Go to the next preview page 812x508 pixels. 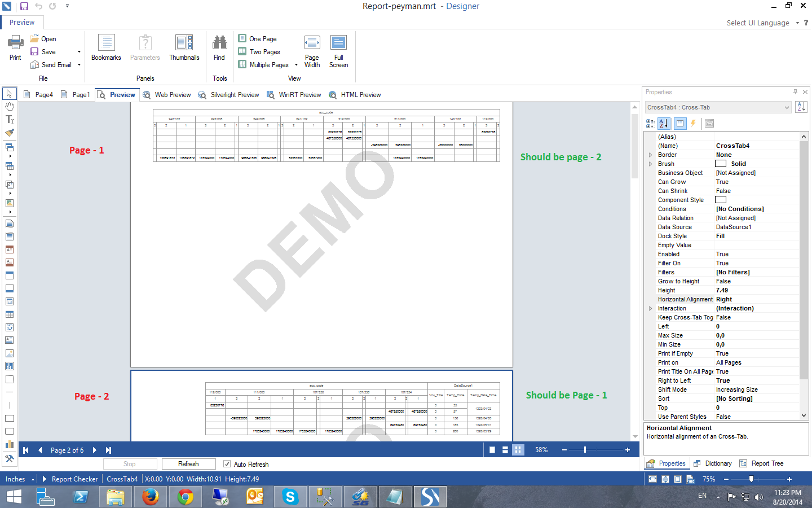tap(94, 450)
